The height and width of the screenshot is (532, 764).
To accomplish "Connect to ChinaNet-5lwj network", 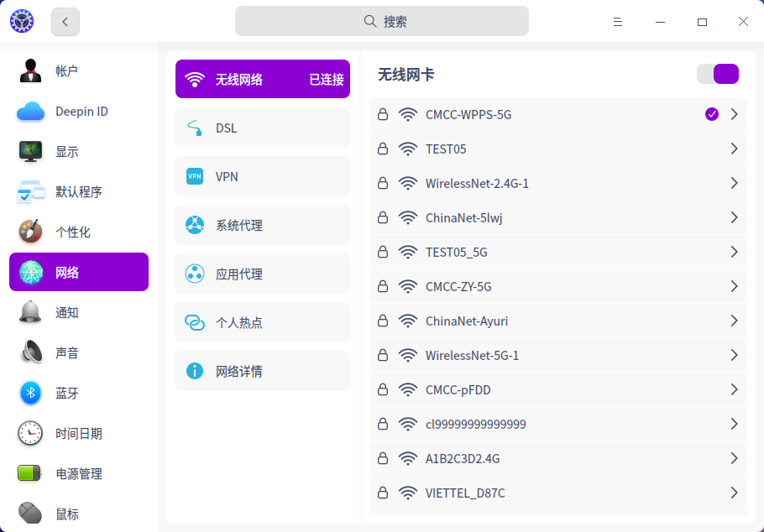I will point(558,217).
